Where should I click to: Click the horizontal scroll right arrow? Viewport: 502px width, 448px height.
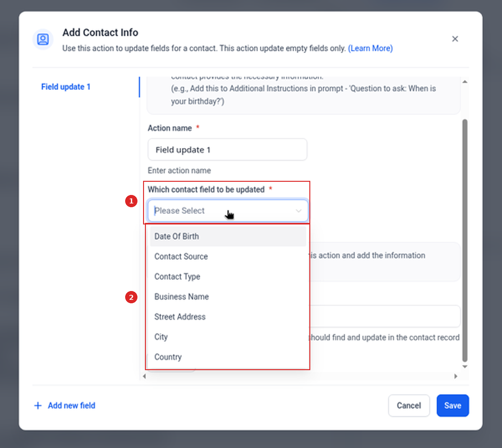tap(456, 376)
